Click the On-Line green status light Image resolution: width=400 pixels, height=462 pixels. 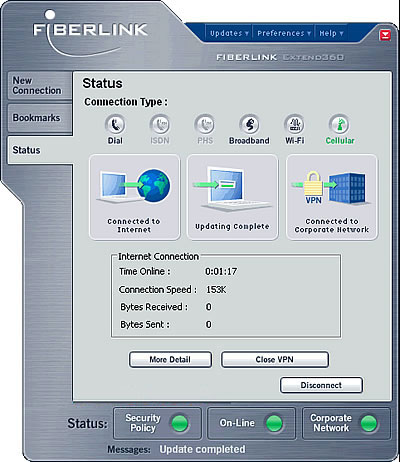point(274,423)
